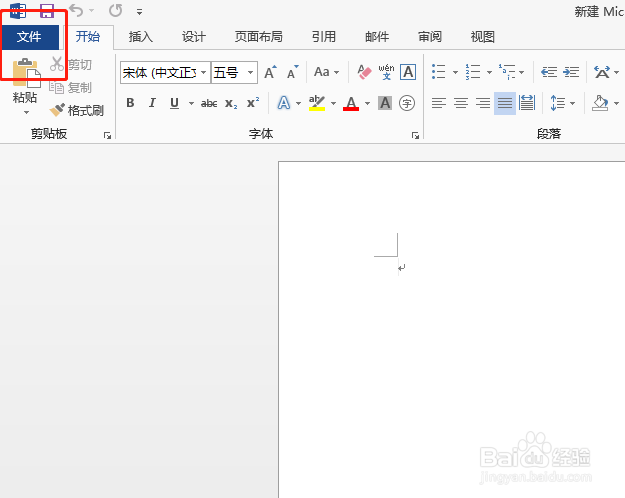Select Align Left paragraph icon
Image resolution: width=625 pixels, height=498 pixels.
click(438, 103)
